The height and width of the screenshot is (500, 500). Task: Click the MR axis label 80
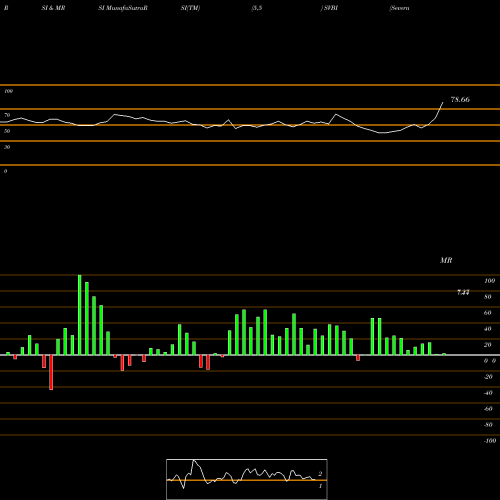[488, 297]
